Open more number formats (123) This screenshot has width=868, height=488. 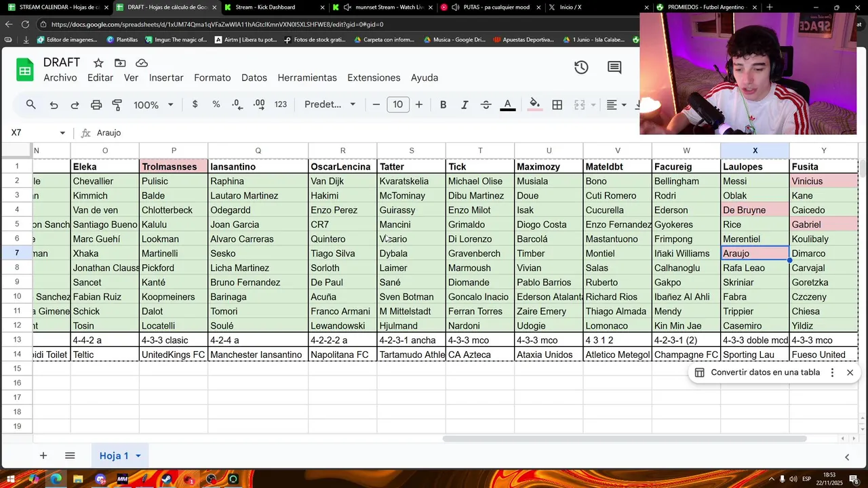point(281,104)
